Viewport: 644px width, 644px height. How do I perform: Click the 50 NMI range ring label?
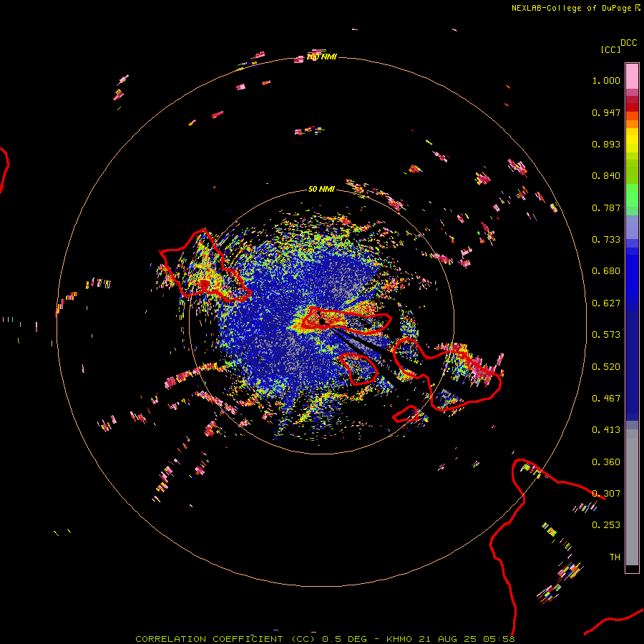pyautogui.click(x=321, y=189)
